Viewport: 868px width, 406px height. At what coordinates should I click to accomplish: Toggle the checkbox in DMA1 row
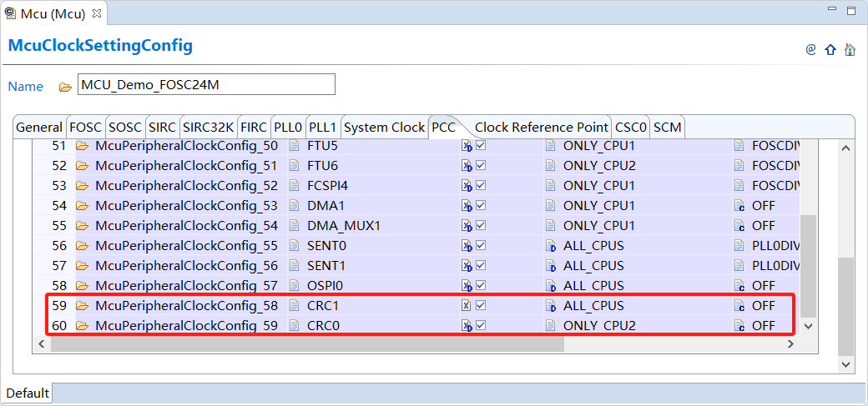(x=481, y=206)
